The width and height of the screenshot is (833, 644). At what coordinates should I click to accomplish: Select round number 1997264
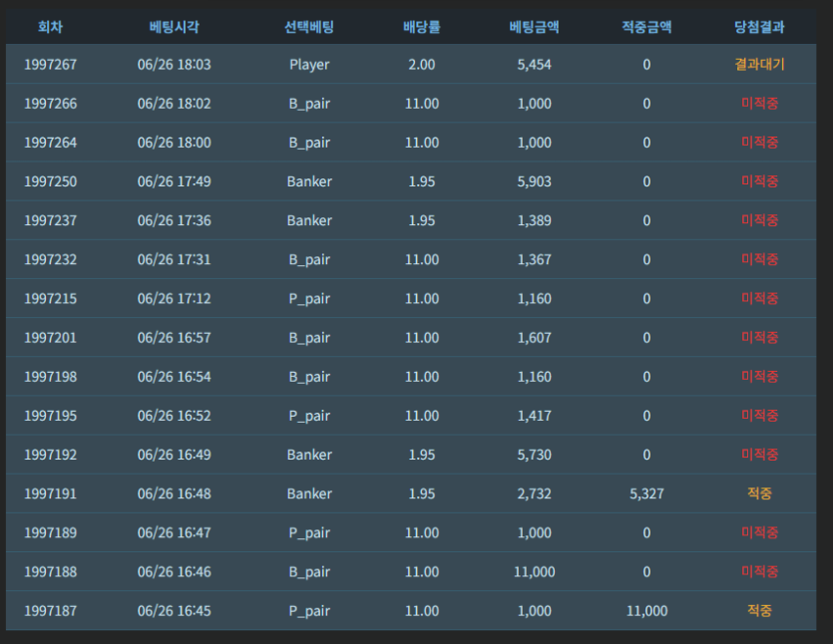coord(51,143)
